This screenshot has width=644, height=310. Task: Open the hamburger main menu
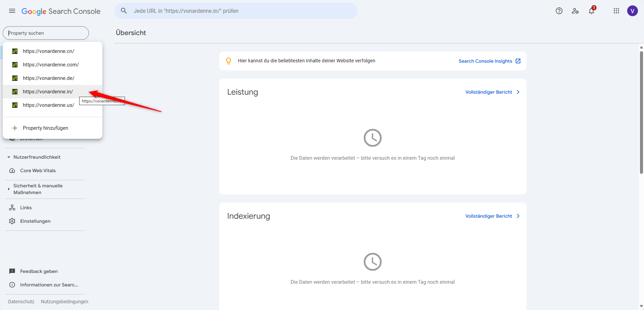pos(12,11)
